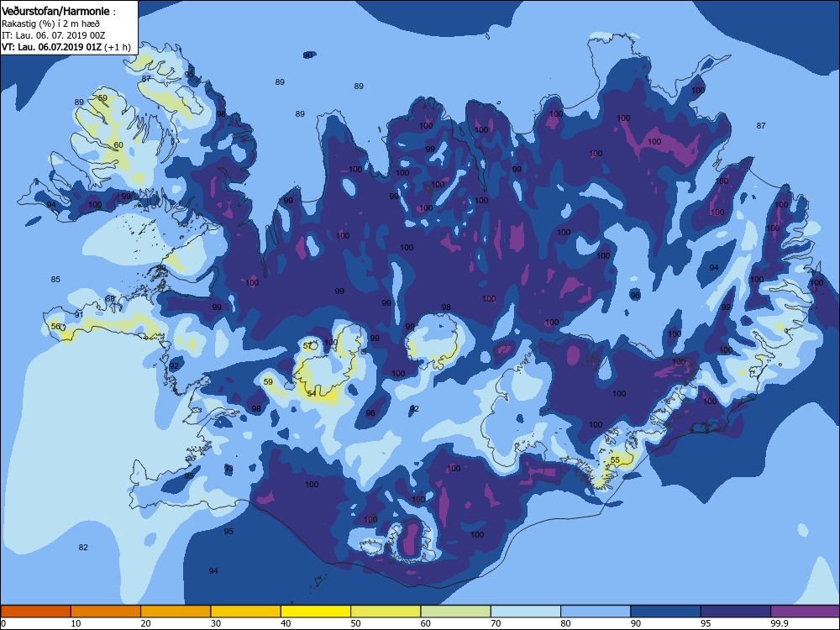The image size is (840, 630).
Task: Click the Veðurstofan/Harmonie title text
Action: 55,11
